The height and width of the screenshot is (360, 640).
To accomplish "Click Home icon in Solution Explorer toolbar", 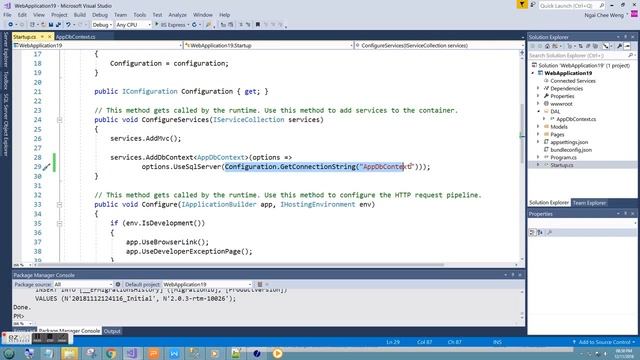I will pyautogui.click(x=547, y=46).
